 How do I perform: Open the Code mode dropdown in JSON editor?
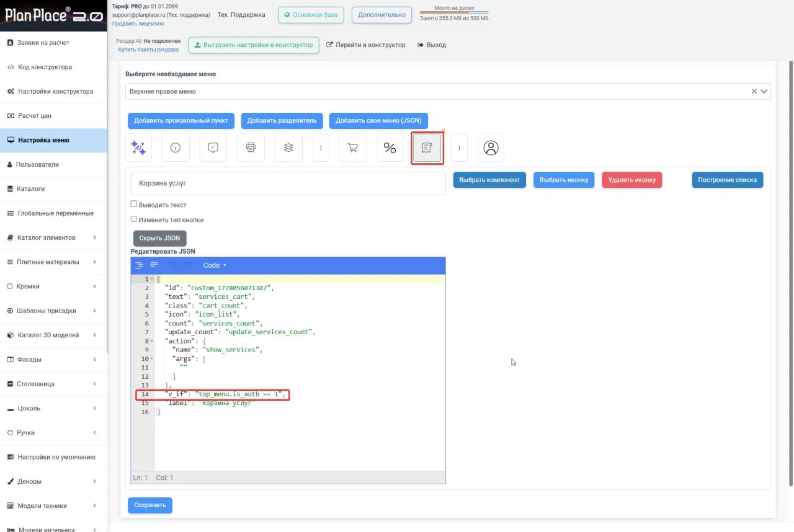point(215,265)
